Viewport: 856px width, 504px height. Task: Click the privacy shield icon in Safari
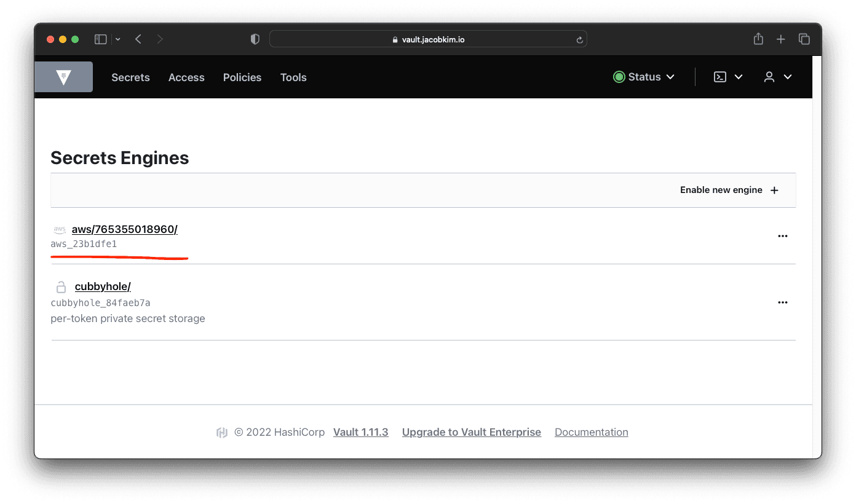tap(255, 39)
